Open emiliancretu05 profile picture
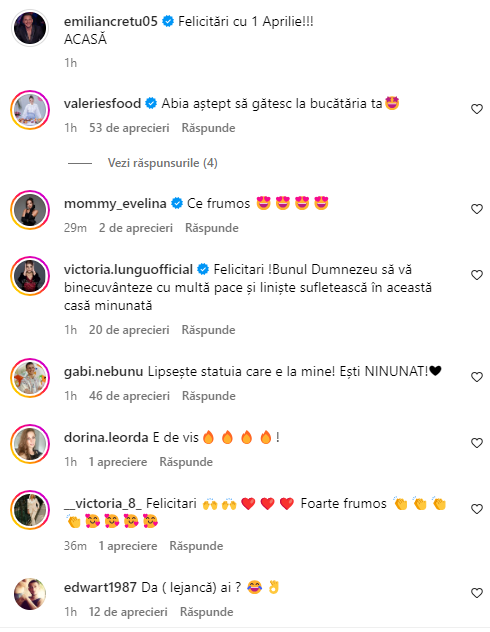This screenshot has width=490, height=632. click(x=30, y=28)
